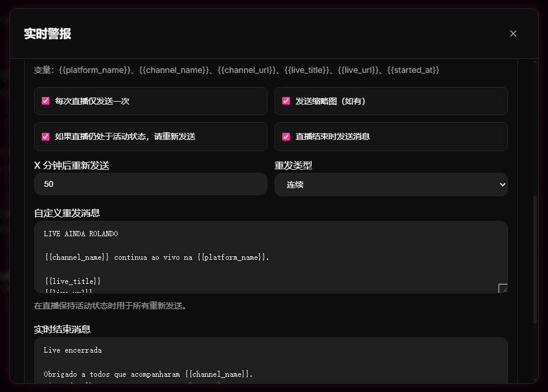Open the 重发类型 dropdown
This screenshot has height=392, width=548.
(x=391, y=185)
